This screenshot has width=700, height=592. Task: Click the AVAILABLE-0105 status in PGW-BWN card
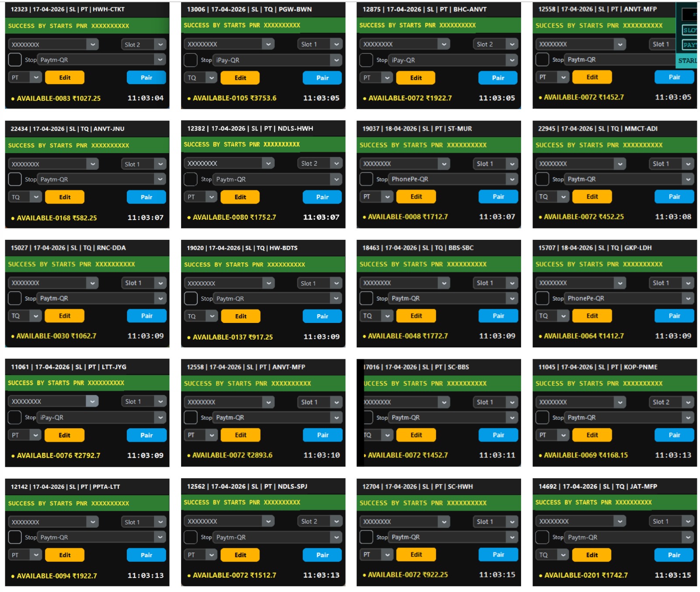click(234, 98)
